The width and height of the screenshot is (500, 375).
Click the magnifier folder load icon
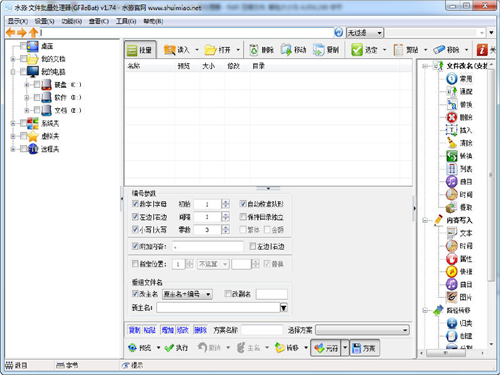pyautogui.click(x=170, y=50)
